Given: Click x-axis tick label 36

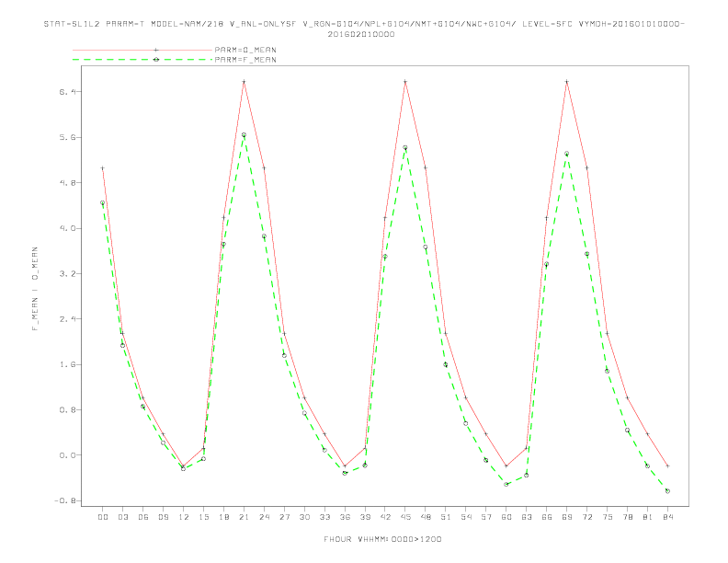Looking at the screenshot, I should pos(345,517).
